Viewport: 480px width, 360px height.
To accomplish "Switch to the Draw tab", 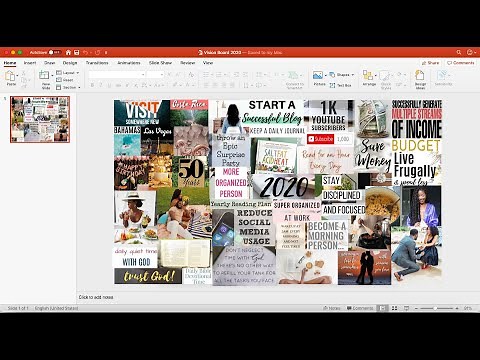I will point(50,63).
